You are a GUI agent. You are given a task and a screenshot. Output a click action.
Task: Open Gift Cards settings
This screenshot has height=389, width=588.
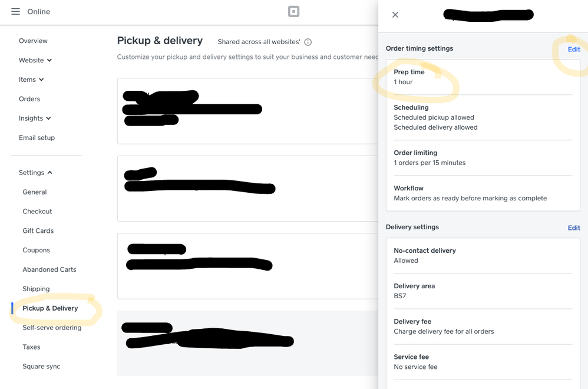(38, 231)
